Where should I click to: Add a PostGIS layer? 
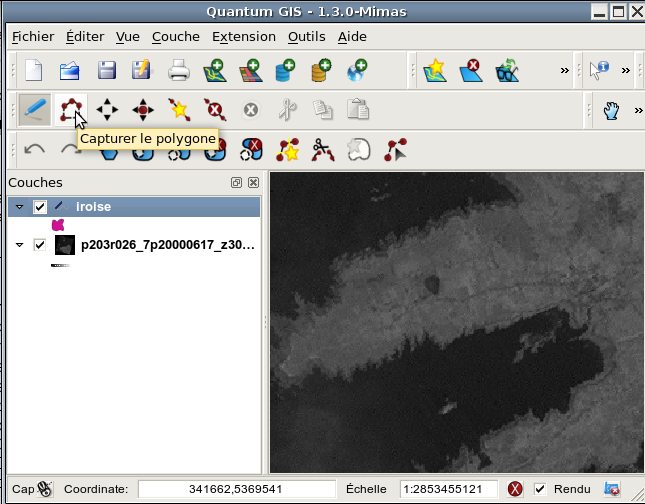click(x=285, y=70)
